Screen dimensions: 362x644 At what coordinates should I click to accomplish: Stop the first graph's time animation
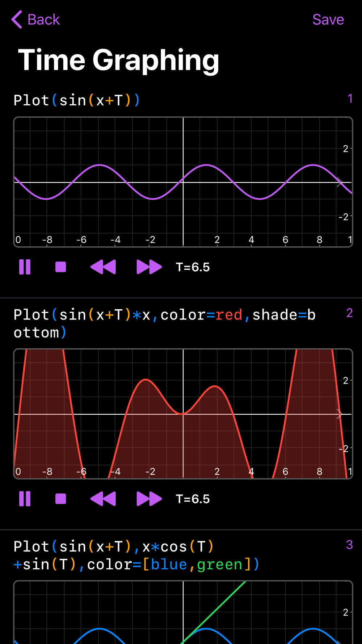(61, 267)
